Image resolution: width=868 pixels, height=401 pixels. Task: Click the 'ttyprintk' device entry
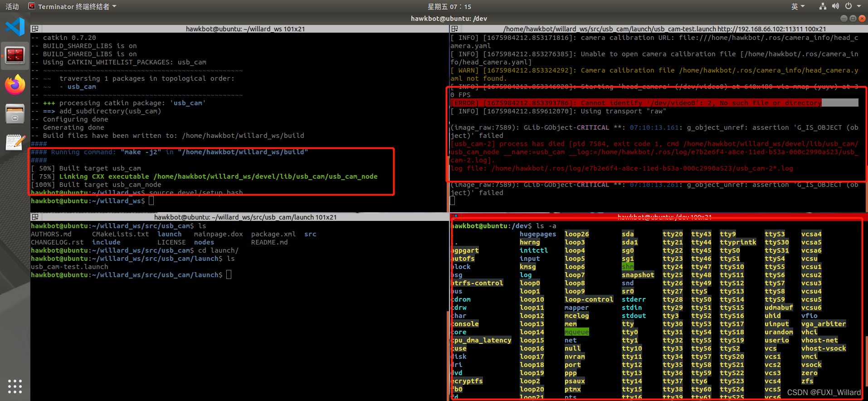click(738, 242)
